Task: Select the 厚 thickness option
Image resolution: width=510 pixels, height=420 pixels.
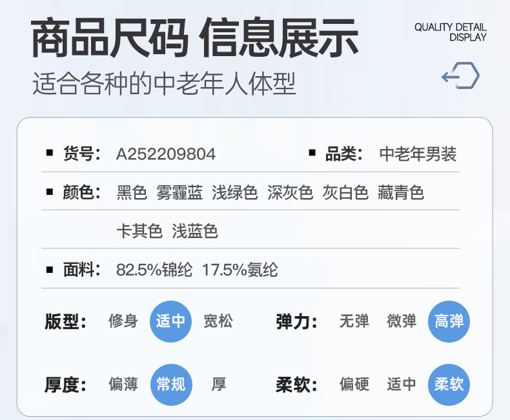Action: (x=219, y=385)
